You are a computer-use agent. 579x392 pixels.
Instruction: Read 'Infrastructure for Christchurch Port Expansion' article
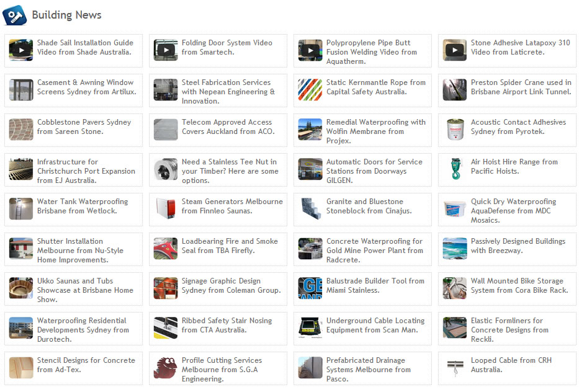(86, 171)
